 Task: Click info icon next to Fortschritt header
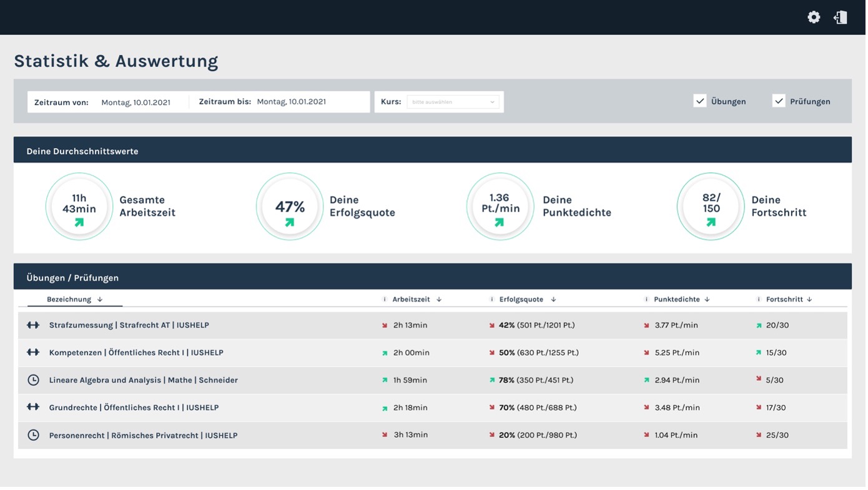[x=758, y=300]
